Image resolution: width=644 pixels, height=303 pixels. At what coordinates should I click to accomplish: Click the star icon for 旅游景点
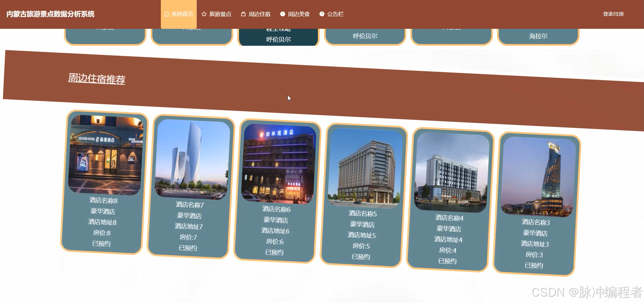[204, 14]
